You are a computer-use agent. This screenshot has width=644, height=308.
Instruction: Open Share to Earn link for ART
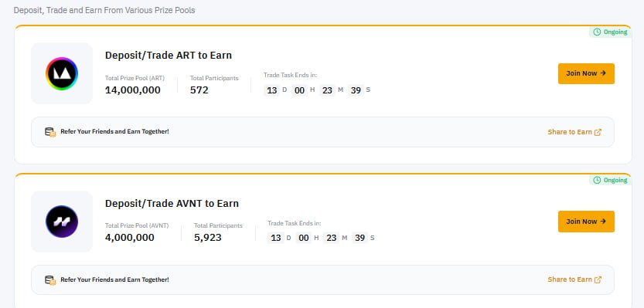pyautogui.click(x=570, y=132)
